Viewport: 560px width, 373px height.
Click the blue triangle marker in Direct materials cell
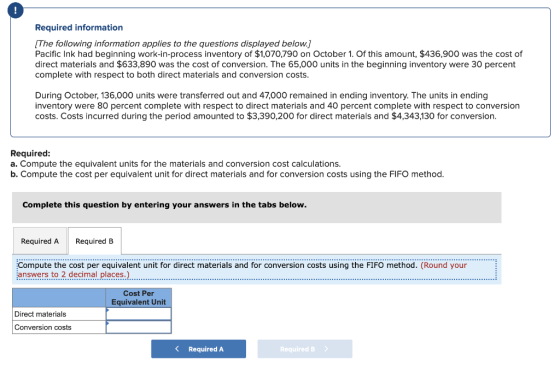pyautogui.click(x=108, y=310)
